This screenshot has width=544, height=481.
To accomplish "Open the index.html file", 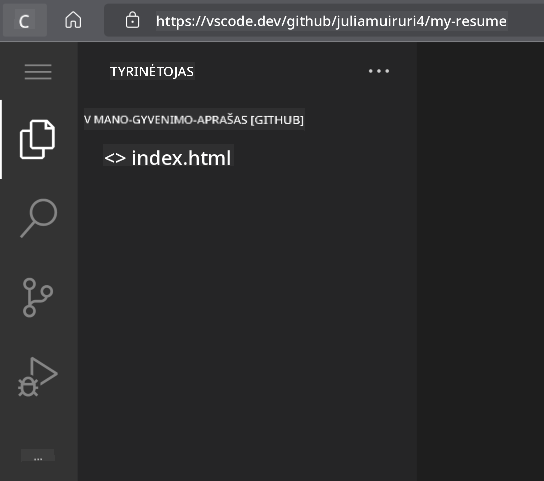I will (x=168, y=158).
